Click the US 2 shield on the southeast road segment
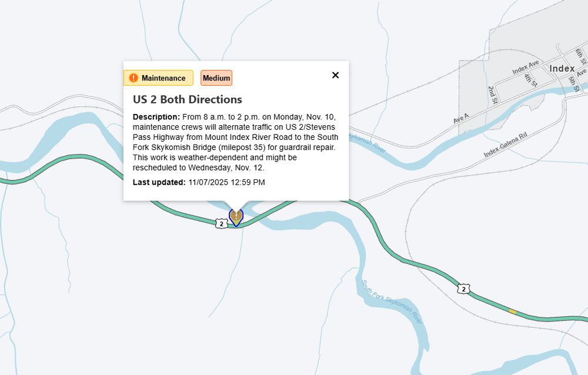This screenshot has width=588, height=375. 464,289
